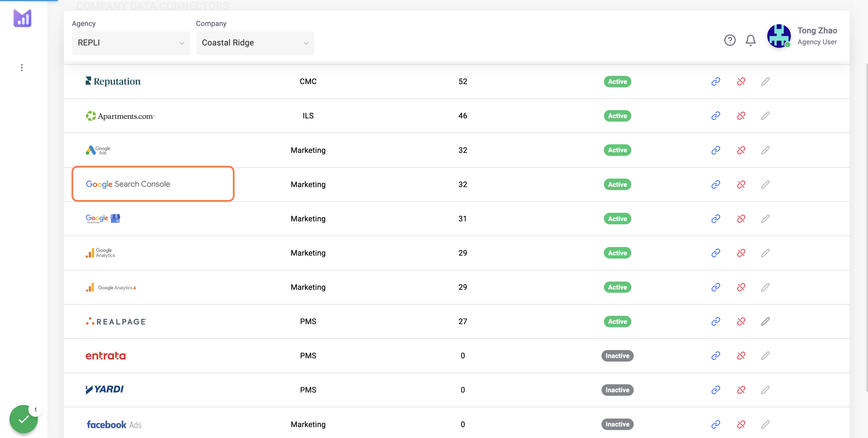
Task: Unlink the Entrata connector
Action: tap(741, 356)
